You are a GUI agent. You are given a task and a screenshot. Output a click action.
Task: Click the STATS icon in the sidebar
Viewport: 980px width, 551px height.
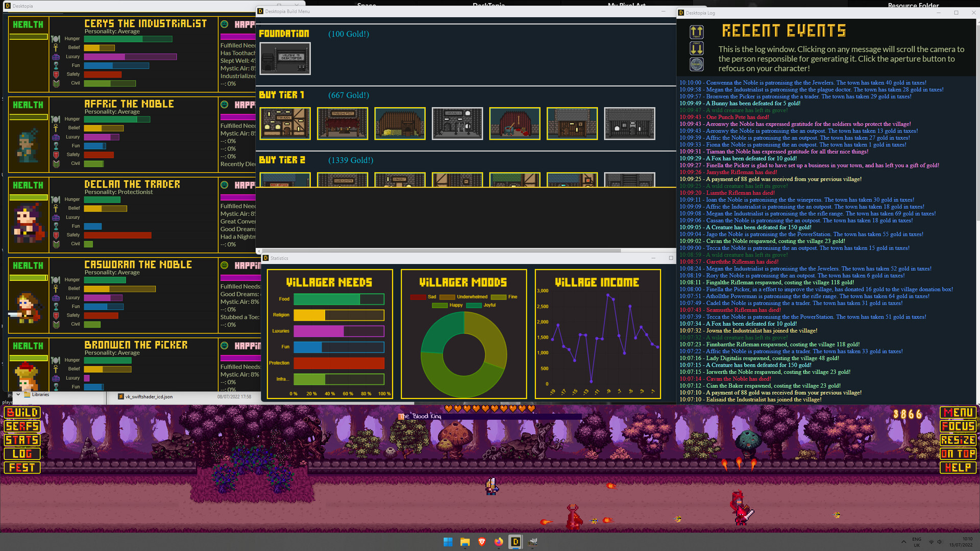point(22,441)
